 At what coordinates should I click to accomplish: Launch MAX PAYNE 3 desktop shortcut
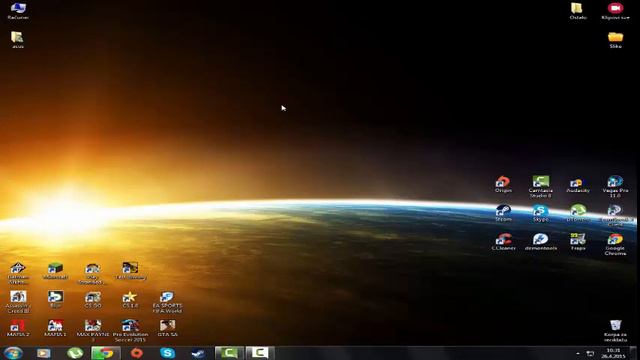(x=93, y=331)
